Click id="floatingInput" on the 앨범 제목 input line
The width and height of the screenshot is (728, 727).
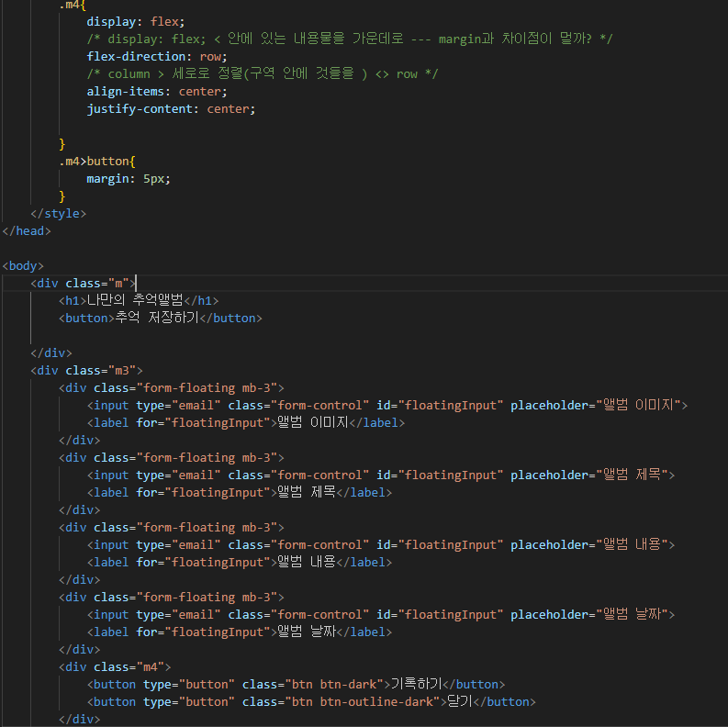click(x=440, y=475)
